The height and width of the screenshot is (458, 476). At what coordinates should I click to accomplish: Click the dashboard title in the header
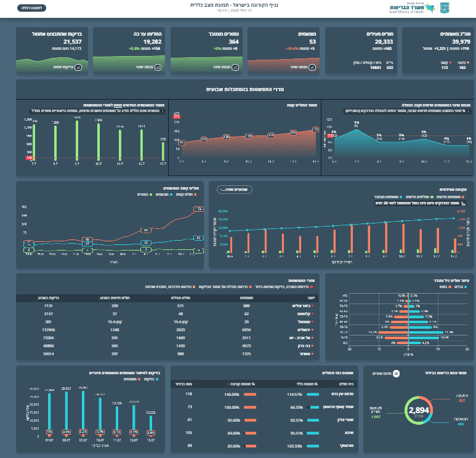pos(234,5)
